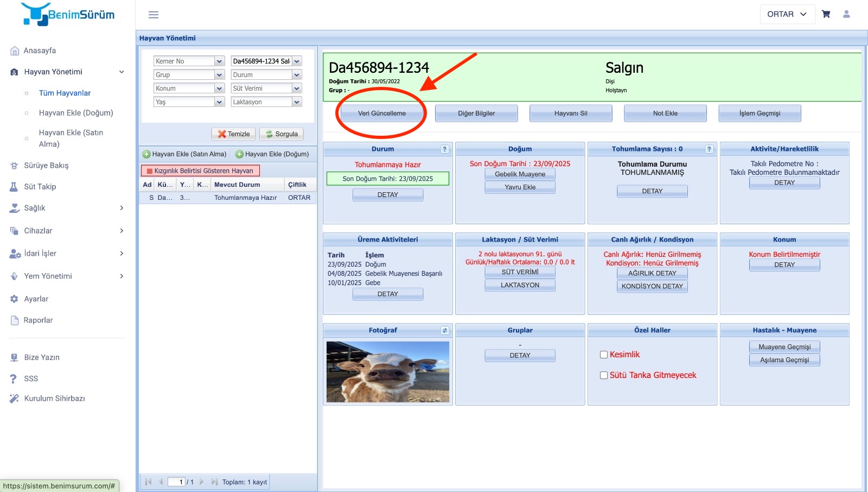Click the SSS question mark icon
868x492 pixels.
click(x=14, y=379)
